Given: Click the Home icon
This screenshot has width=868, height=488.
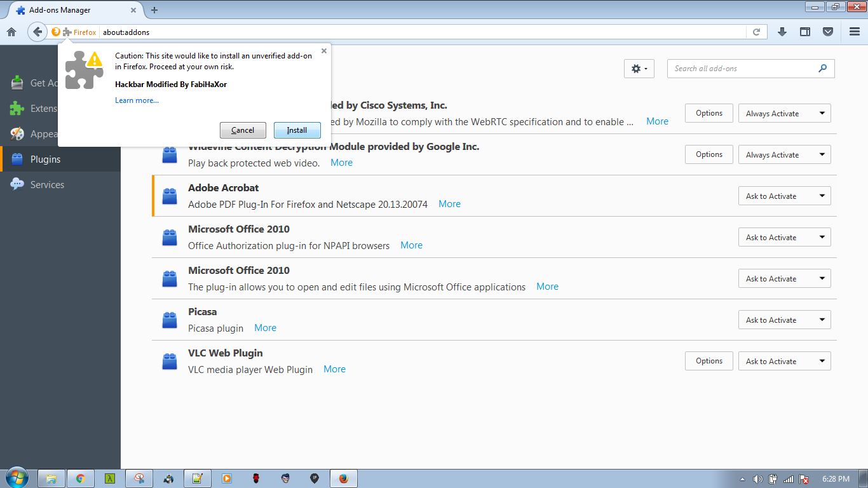Looking at the screenshot, I should point(11,32).
